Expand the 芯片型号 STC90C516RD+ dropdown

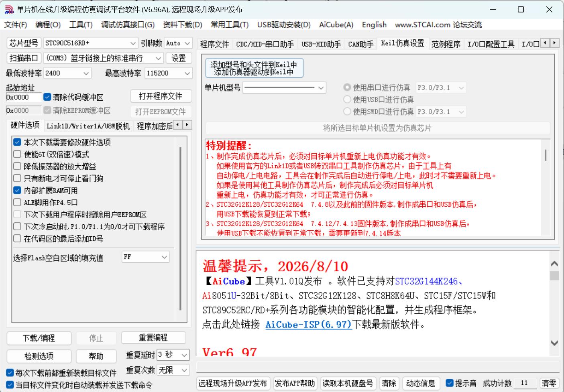point(91,43)
